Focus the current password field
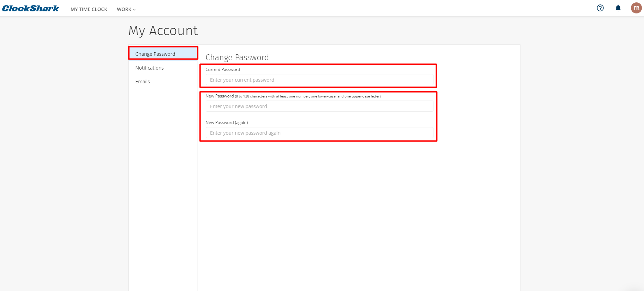644x291 pixels. point(319,80)
